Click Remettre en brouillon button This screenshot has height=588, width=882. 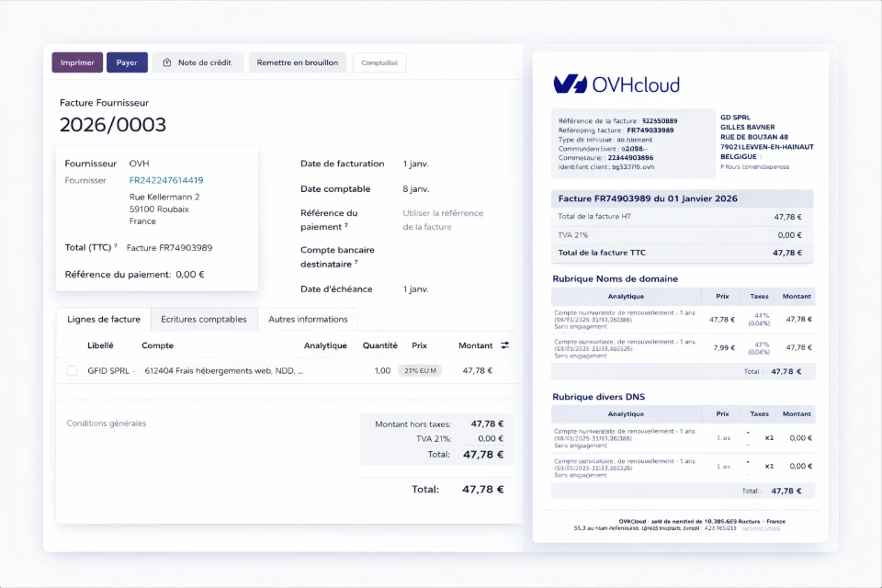click(x=298, y=62)
